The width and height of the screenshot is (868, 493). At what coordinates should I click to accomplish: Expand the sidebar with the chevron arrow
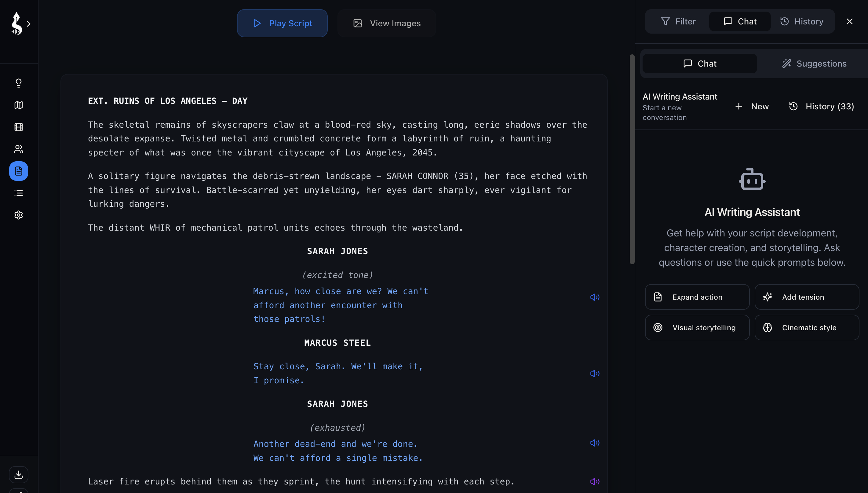29,24
